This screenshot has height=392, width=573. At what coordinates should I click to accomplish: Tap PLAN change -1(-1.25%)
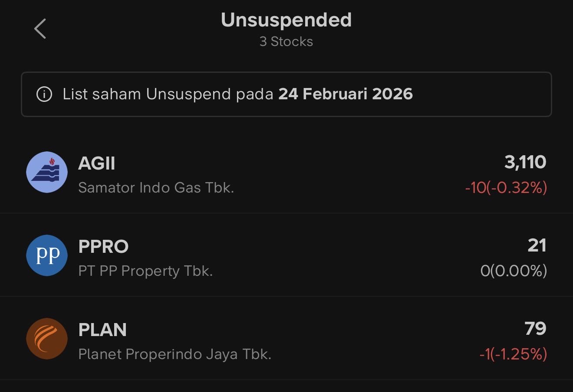(513, 354)
